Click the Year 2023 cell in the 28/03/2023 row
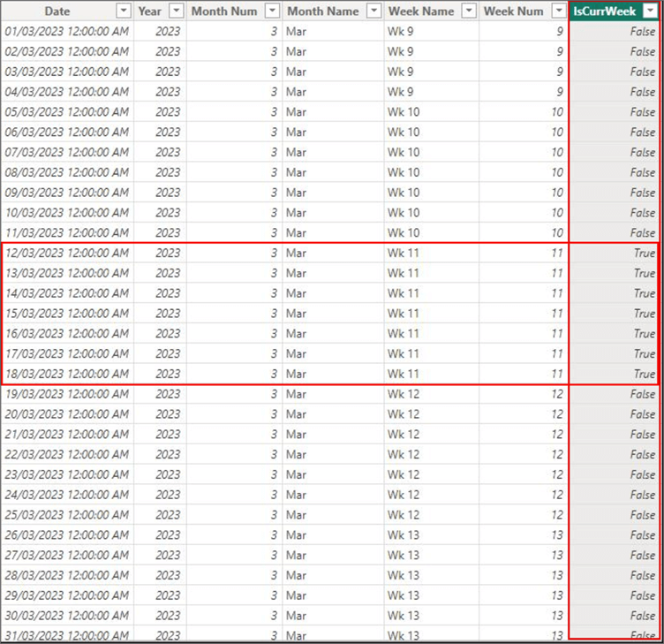Image resolution: width=664 pixels, height=644 pixels. click(160, 575)
